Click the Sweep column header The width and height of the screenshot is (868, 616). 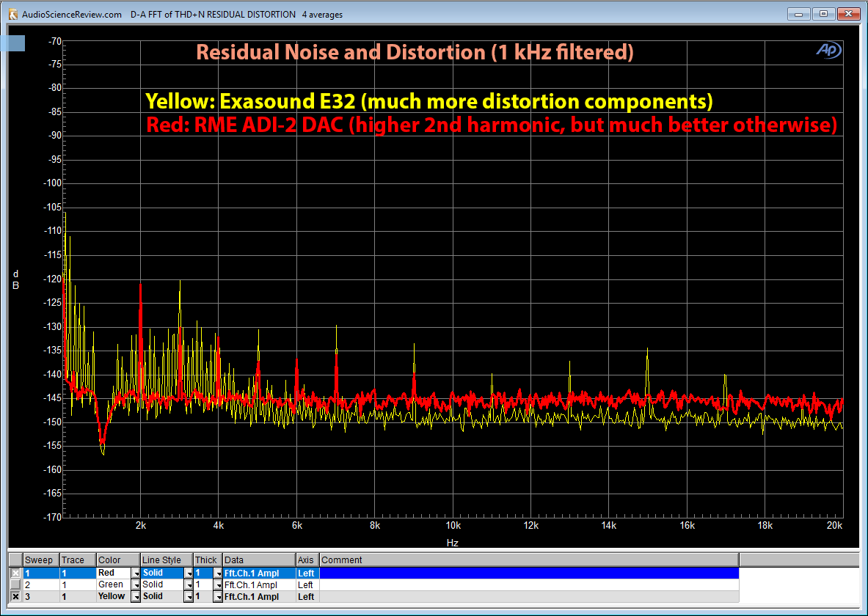[x=41, y=560]
